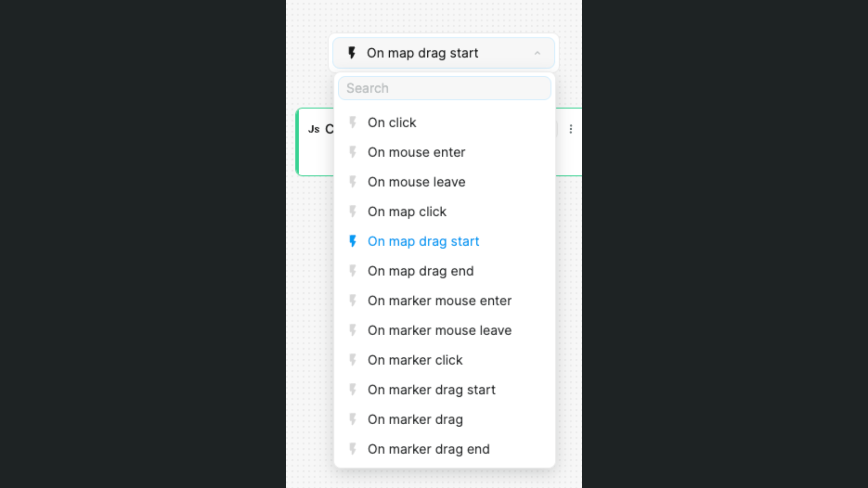Collapse the event dropdown using the chevron
Viewport: 868px width, 488px height.
coord(538,53)
